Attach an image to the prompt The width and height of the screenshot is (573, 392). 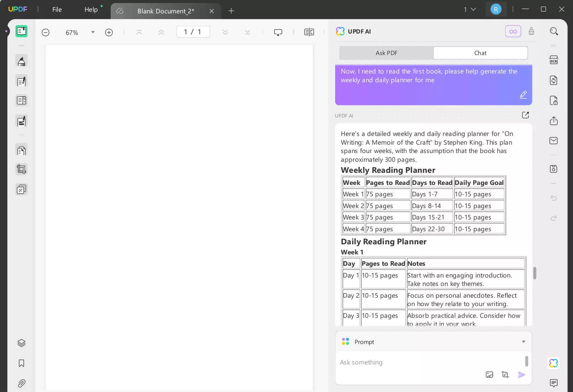489,375
